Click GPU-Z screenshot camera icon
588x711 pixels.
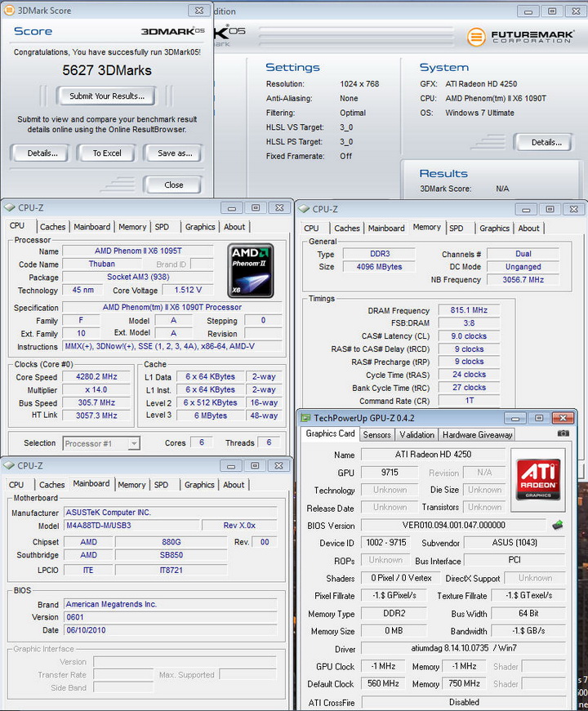tap(563, 433)
